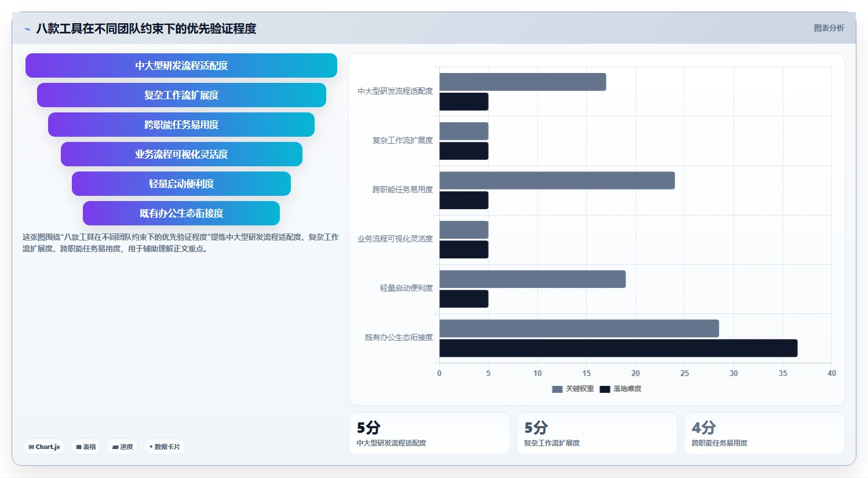Viewport: 868px width, 478px height.
Task: Open the 4分 跨职能任务易用度 data card
Action: pos(764,433)
